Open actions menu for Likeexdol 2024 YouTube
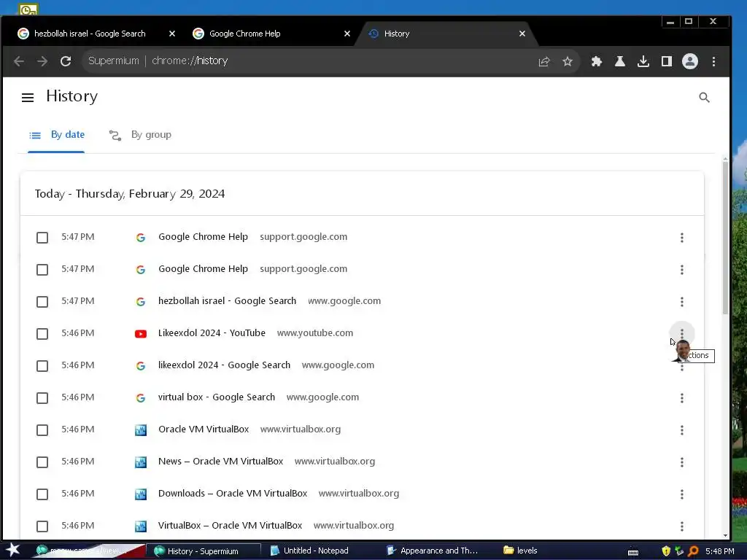747x560 pixels. [682, 332]
